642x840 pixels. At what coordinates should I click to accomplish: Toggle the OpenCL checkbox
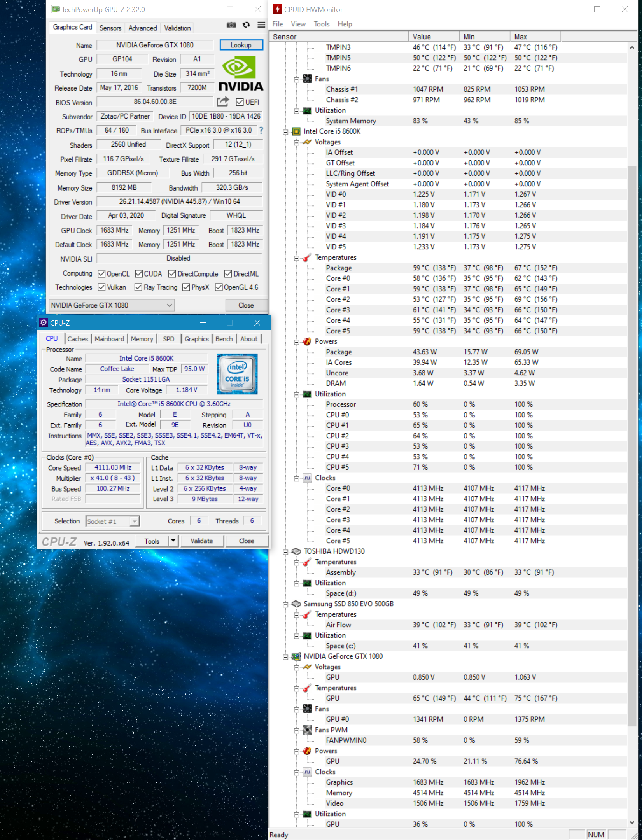101,274
